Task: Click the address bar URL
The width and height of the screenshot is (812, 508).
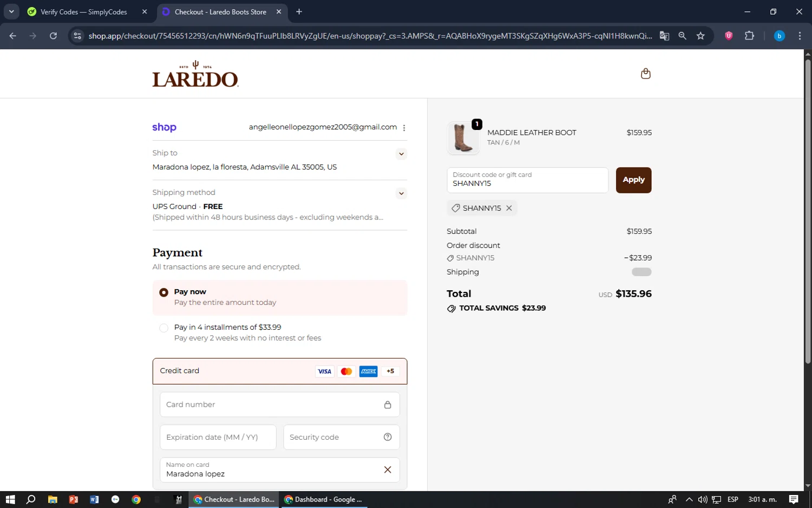Action: click(370, 36)
